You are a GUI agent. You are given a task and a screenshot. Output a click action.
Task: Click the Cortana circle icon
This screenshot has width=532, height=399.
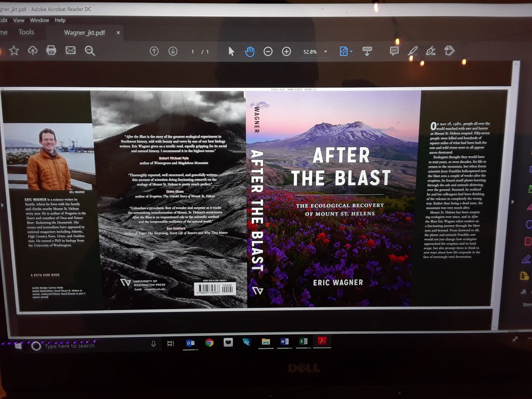pyautogui.click(x=36, y=346)
